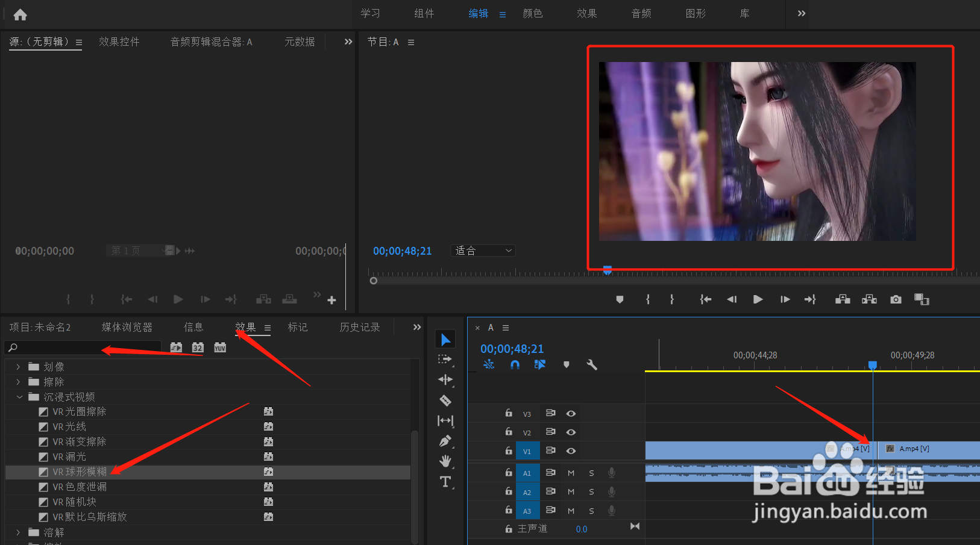Show more workspaces overflow chevron
The height and width of the screenshot is (545, 980).
(x=802, y=13)
